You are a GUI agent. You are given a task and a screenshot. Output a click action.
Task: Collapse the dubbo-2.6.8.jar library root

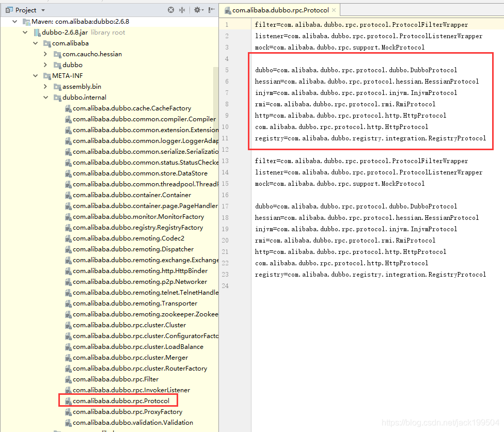[x=25, y=33]
